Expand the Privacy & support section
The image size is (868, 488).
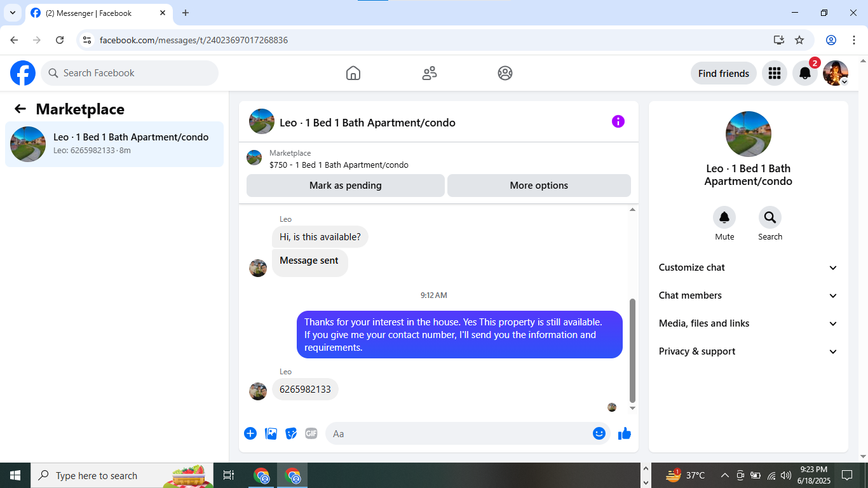749,351
